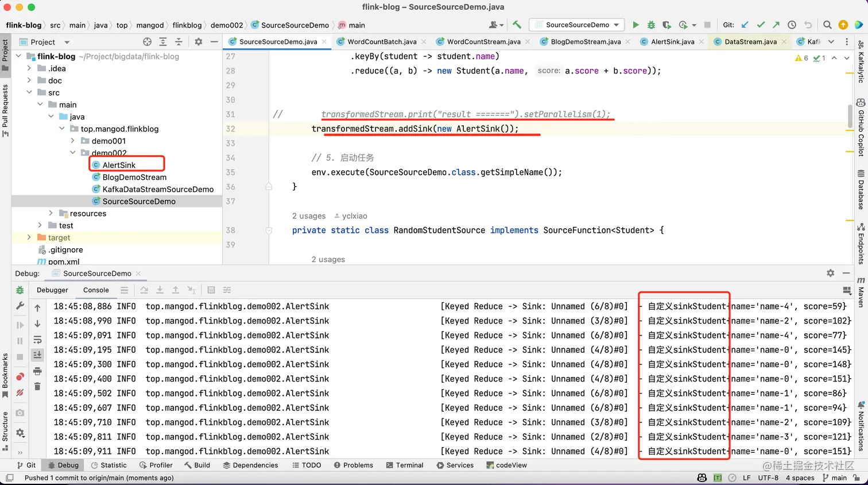
Task: Close the SourceSourceDemo.java tab
Action: tap(324, 41)
